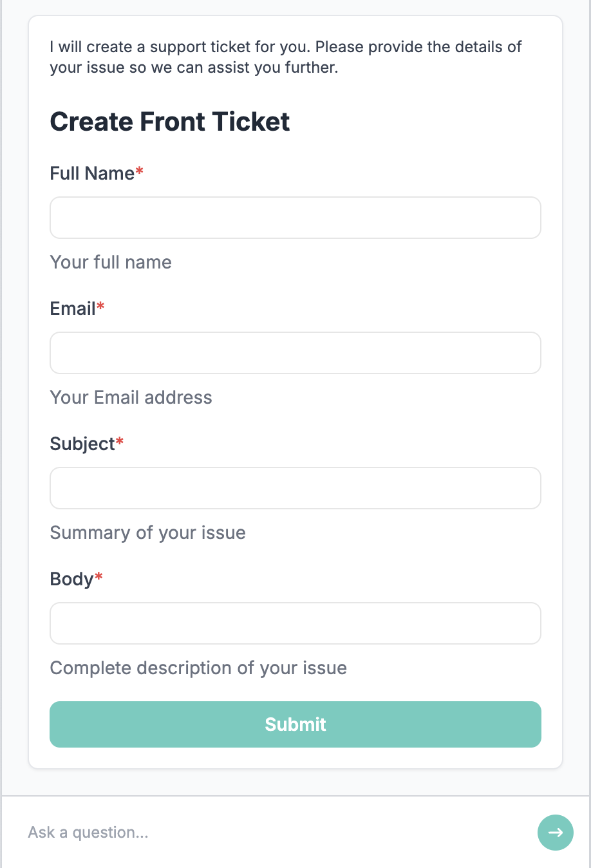Click the Subject label
The width and height of the screenshot is (591, 868).
pos(82,444)
